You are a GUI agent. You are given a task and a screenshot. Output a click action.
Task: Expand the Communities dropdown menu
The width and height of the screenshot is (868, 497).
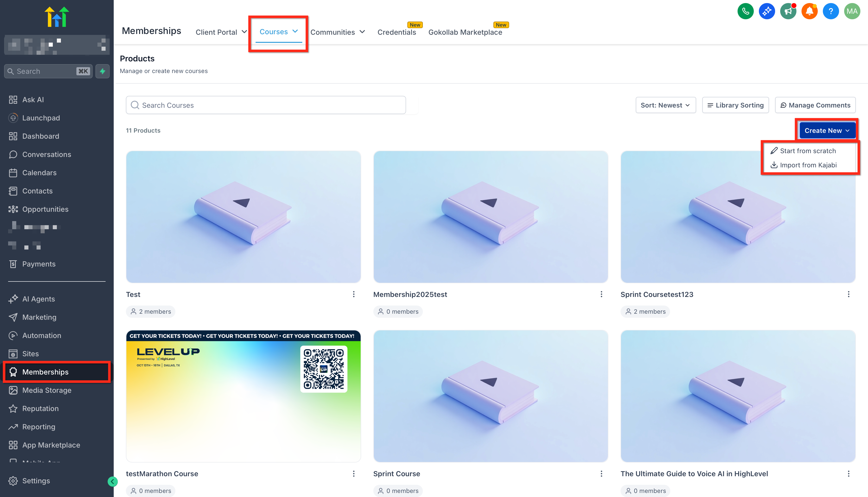point(338,32)
